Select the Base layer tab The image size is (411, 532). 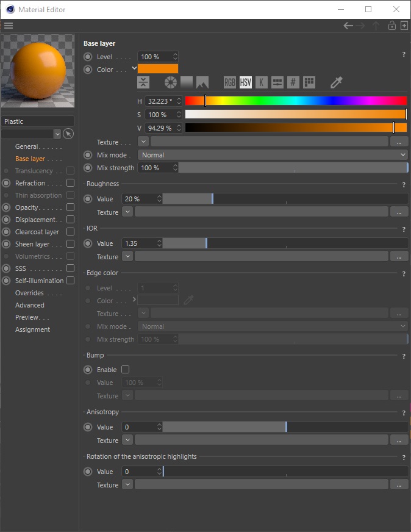coord(30,159)
